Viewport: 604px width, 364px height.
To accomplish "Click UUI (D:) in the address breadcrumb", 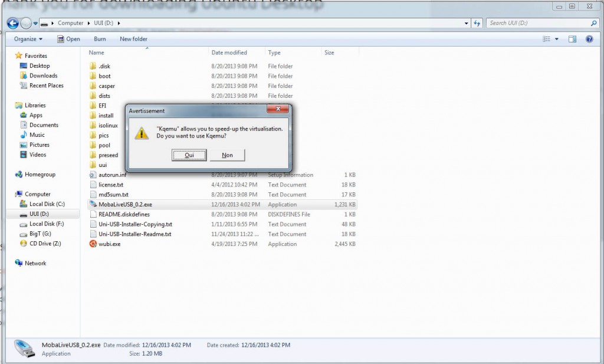I will pos(104,23).
